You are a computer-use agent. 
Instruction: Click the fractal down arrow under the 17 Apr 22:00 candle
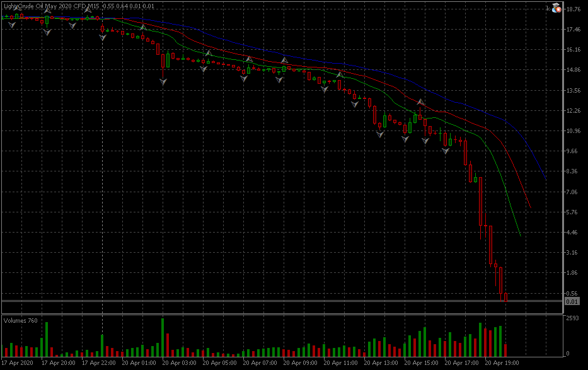103,38
